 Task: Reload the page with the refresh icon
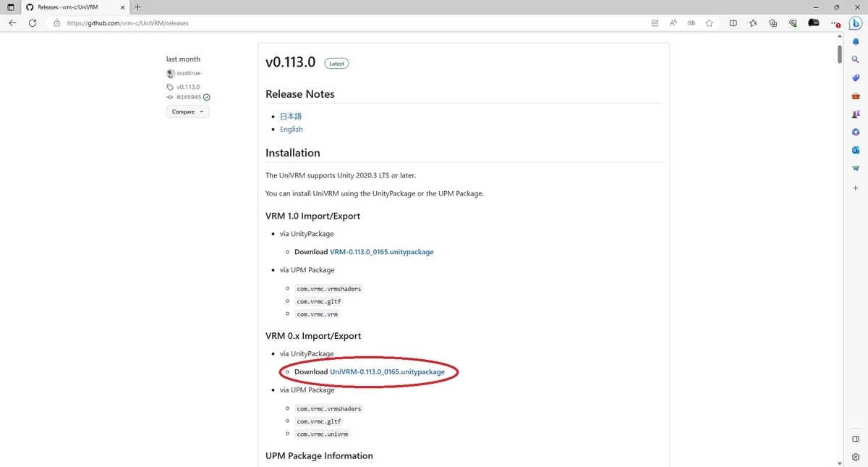(33, 23)
